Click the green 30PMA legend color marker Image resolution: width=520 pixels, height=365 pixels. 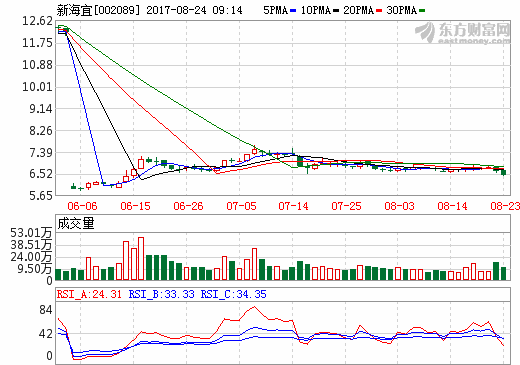point(422,11)
